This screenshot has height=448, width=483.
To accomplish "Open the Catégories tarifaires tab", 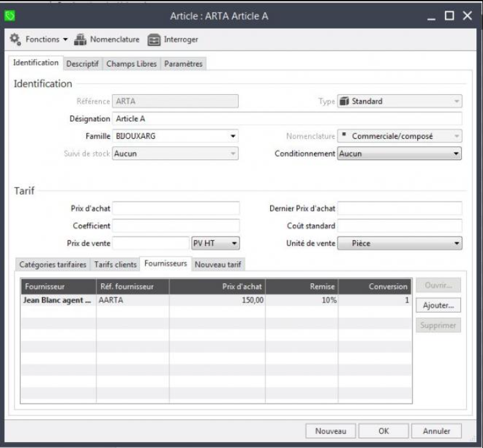I will [53, 265].
